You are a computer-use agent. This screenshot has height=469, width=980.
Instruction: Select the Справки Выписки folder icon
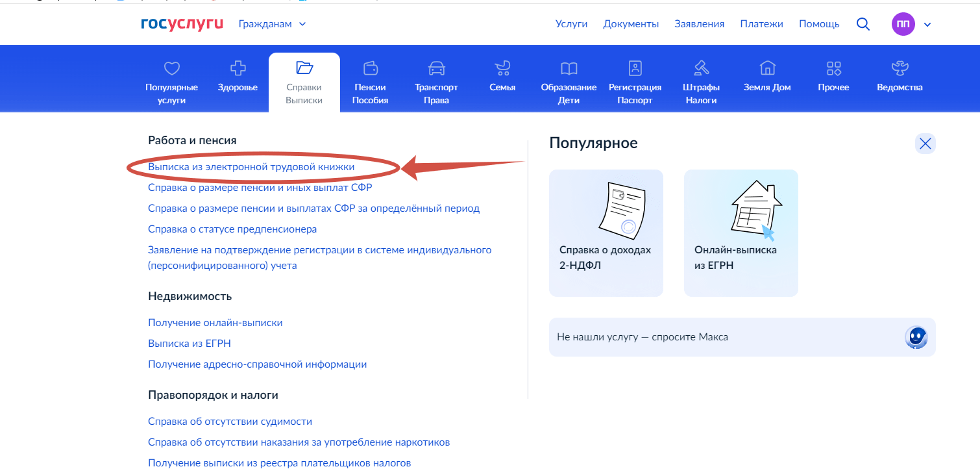pyautogui.click(x=304, y=68)
